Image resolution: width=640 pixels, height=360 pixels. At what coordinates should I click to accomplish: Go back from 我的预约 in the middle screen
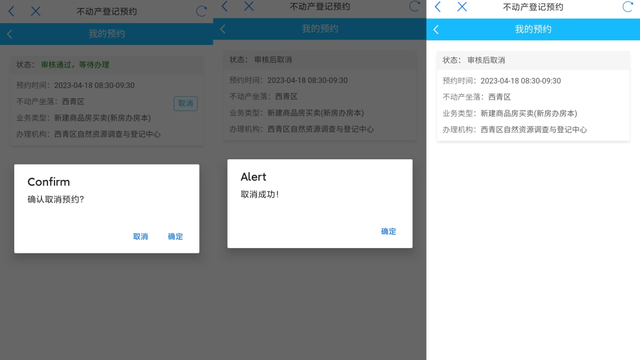[x=223, y=29]
